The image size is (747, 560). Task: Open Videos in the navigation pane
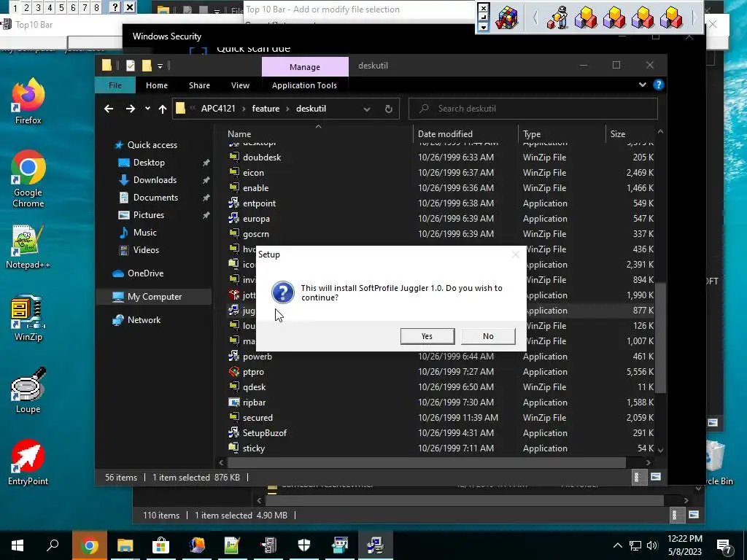pos(146,250)
